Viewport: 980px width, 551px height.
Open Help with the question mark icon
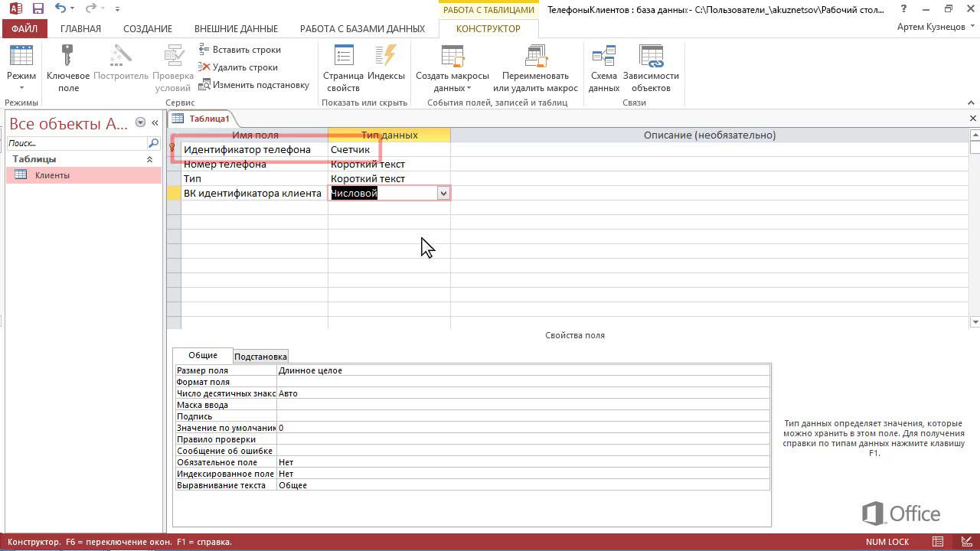[x=904, y=9]
